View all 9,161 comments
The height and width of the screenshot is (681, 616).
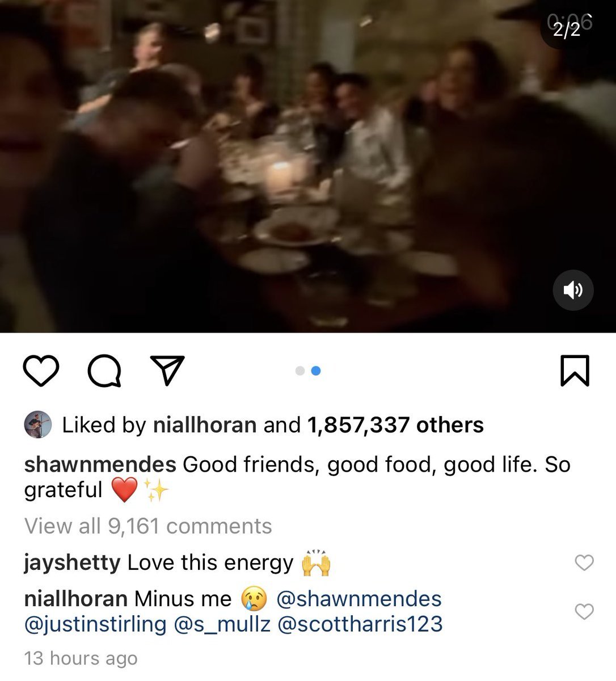pos(148,526)
